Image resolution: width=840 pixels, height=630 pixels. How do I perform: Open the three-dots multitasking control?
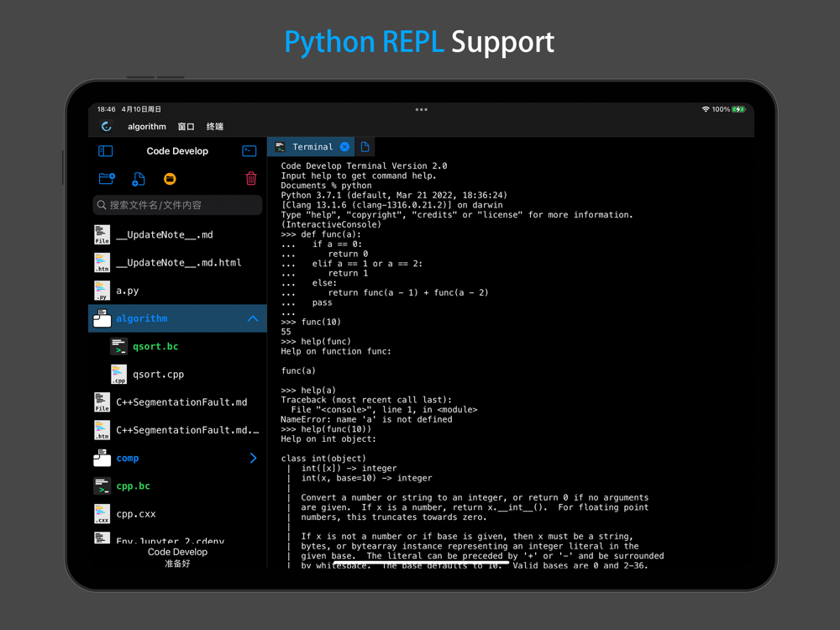[x=421, y=109]
